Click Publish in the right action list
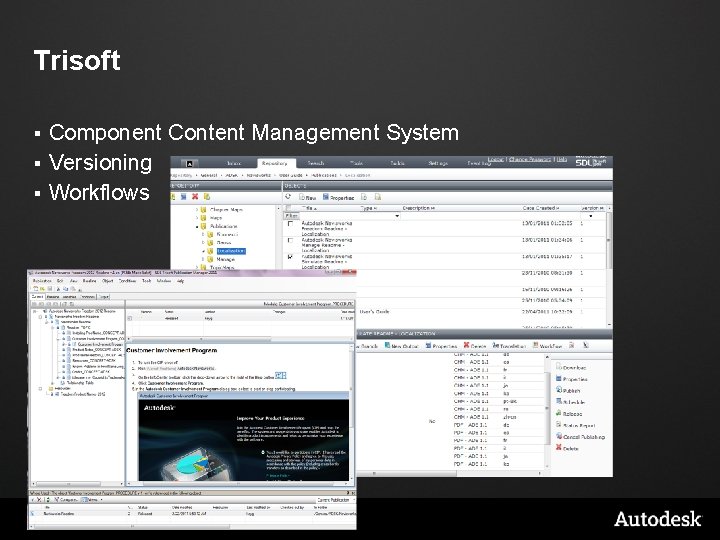Viewport: 720px width, 540px height. (x=568, y=390)
